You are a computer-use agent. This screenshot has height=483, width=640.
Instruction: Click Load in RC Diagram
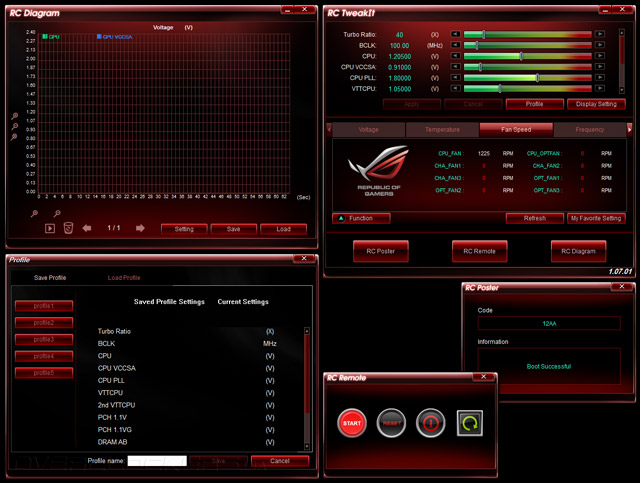[283, 229]
